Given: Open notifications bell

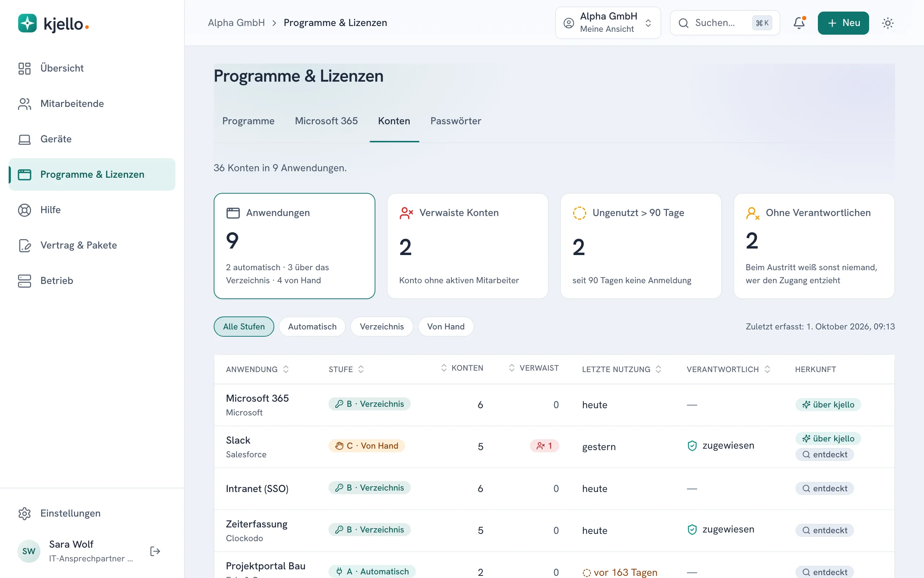Looking at the screenshot, I should 799,23.
